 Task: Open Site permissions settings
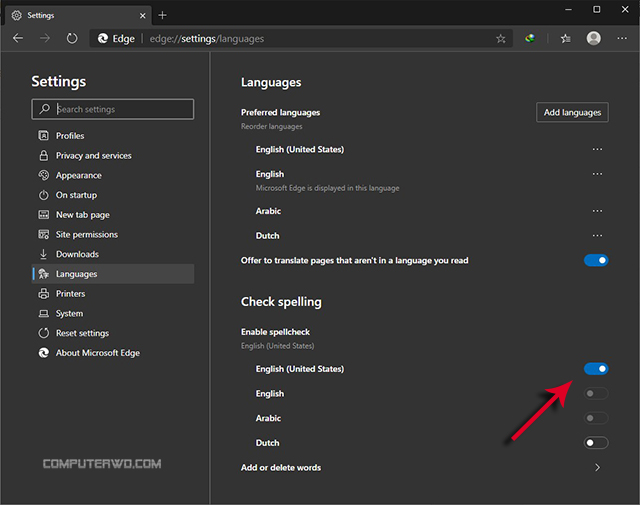coord(113,234)
